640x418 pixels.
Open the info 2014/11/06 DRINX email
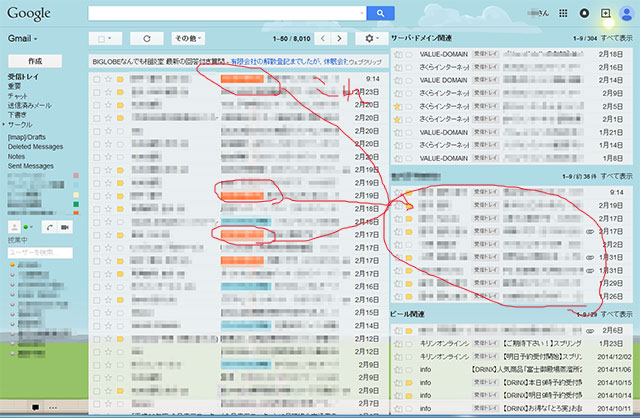(512, 369)
